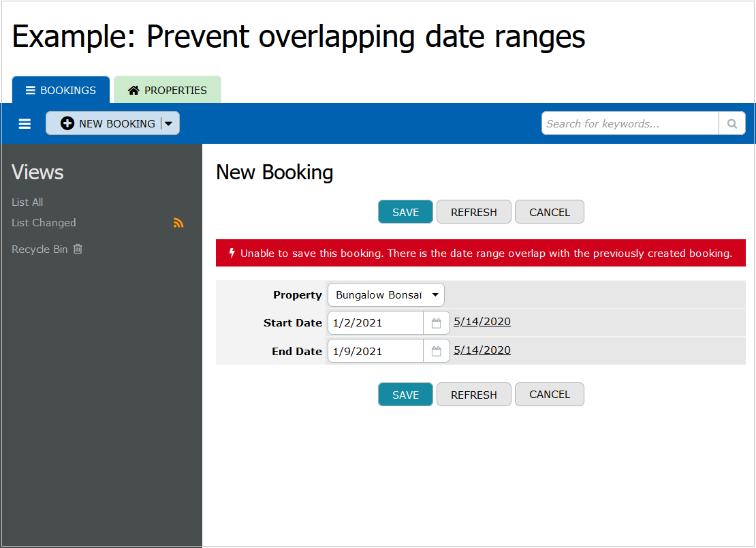This screenshot has width=756, height=548.
Task: Select the List Changed view
Action: coord(43,222)
